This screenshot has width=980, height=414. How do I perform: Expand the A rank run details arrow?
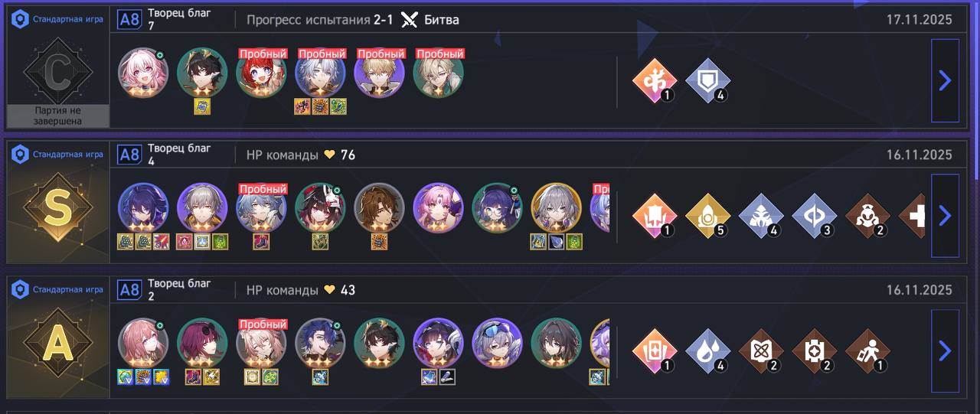click(x=945, y=350)
